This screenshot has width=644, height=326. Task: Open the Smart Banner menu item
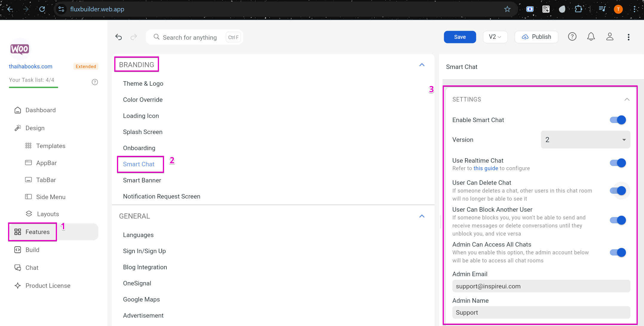pyautogui.click(x=142, y=180)
